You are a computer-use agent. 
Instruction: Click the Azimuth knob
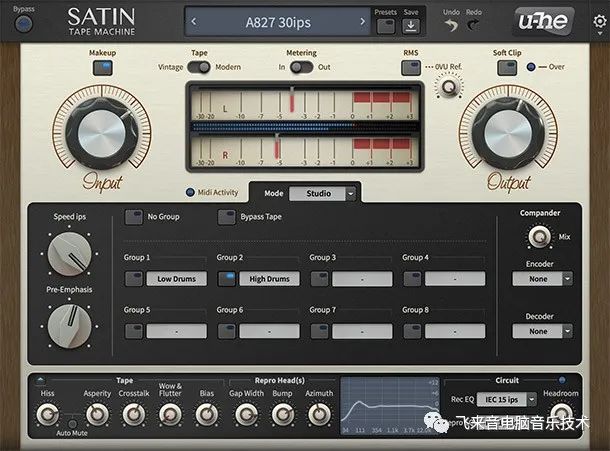[319, 414]
